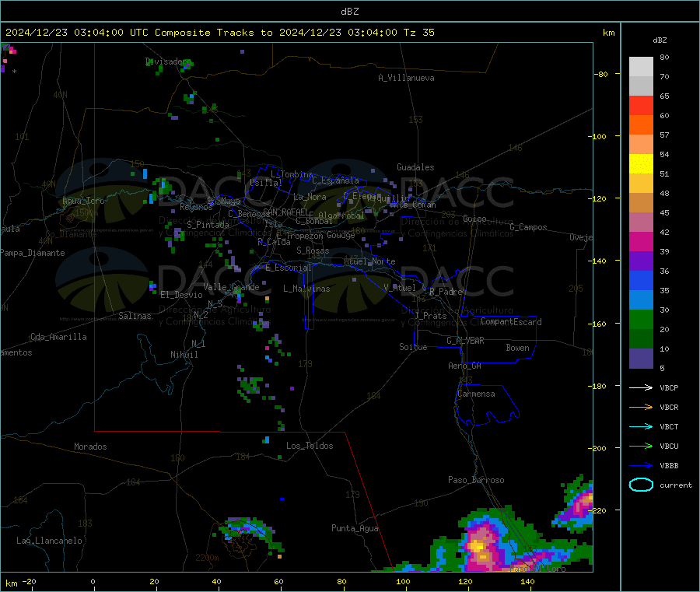700x592 pixels.
Task: Click the green VBCU arrow in legend
Action: tap(641, 446)
